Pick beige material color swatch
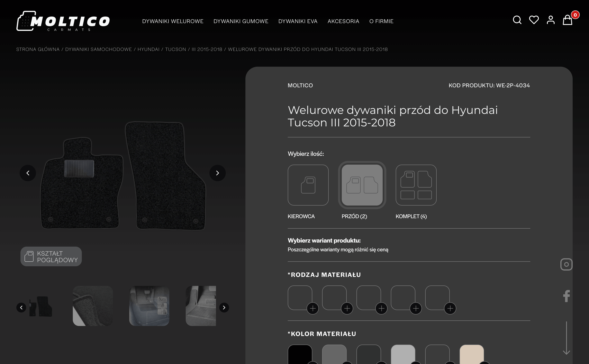Viewport: 589px width, 364px height. click(472, 354)
